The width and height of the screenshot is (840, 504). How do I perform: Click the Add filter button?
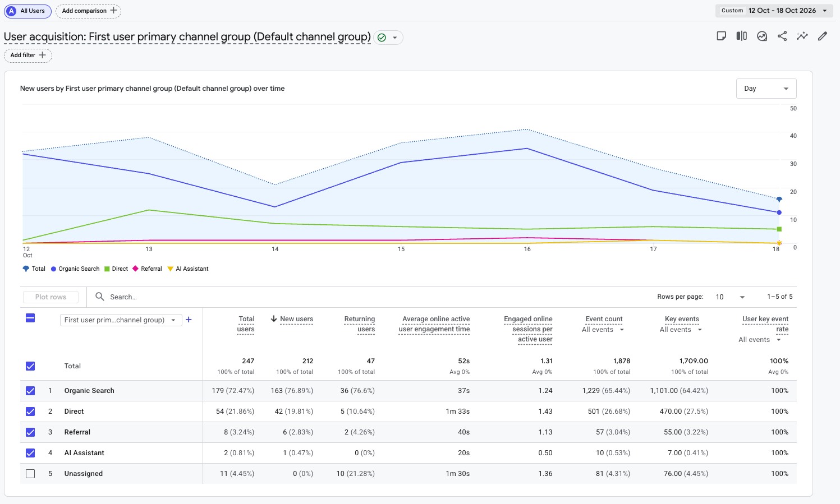pyautogui.click(x=28, y=55)
